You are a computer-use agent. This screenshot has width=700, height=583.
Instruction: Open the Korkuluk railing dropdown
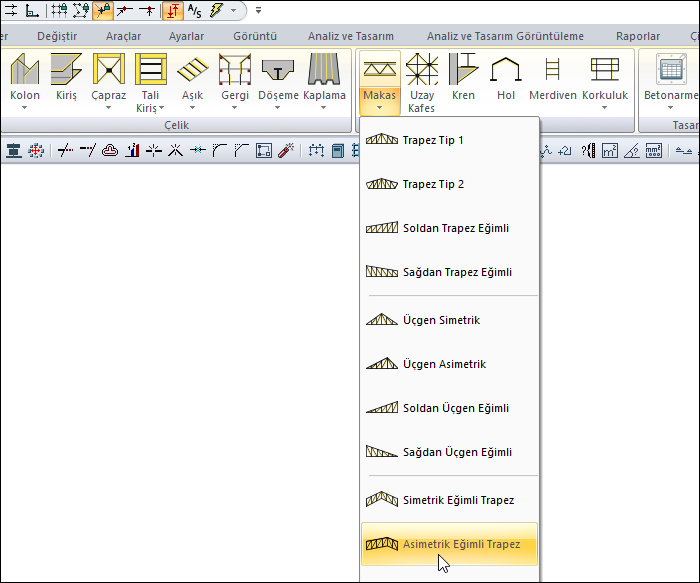604,108
